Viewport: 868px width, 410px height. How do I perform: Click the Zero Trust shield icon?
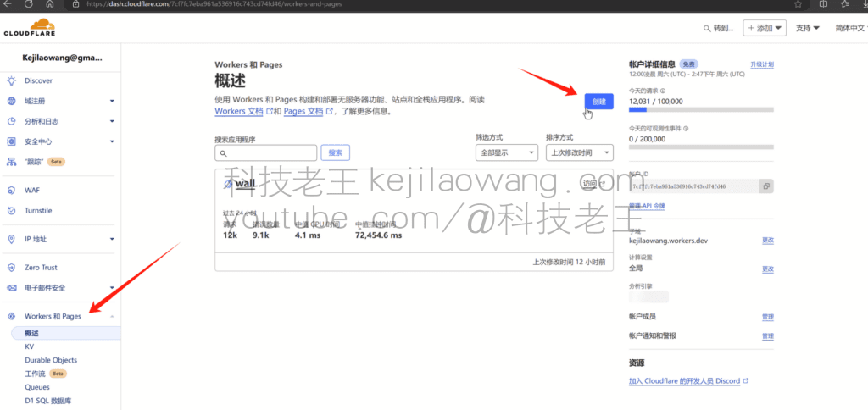12,267
